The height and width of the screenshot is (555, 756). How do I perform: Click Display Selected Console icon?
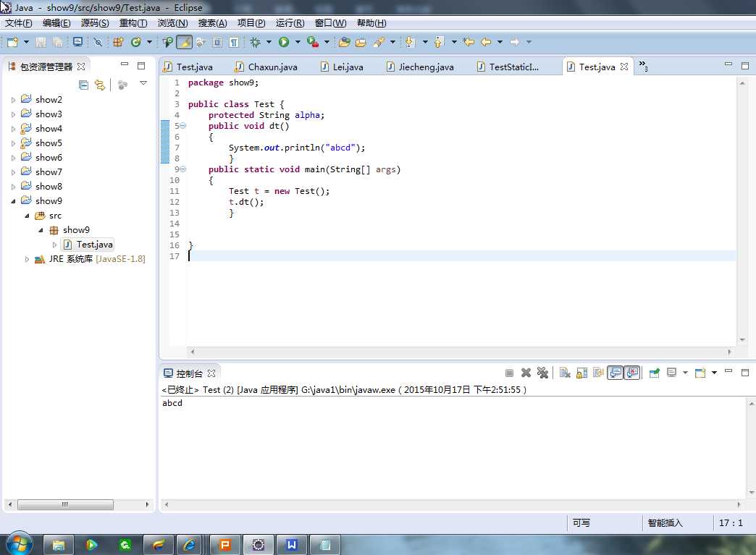tap(671, 373)
